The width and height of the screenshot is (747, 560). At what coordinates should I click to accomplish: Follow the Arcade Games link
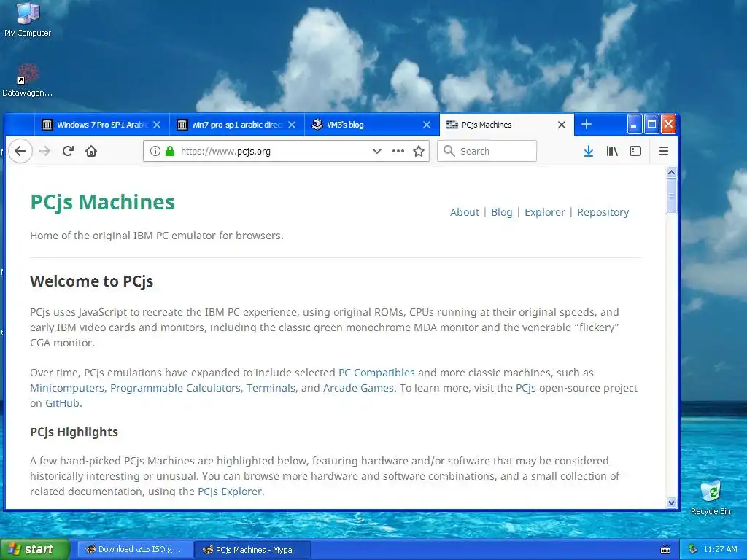click(358, 388)
